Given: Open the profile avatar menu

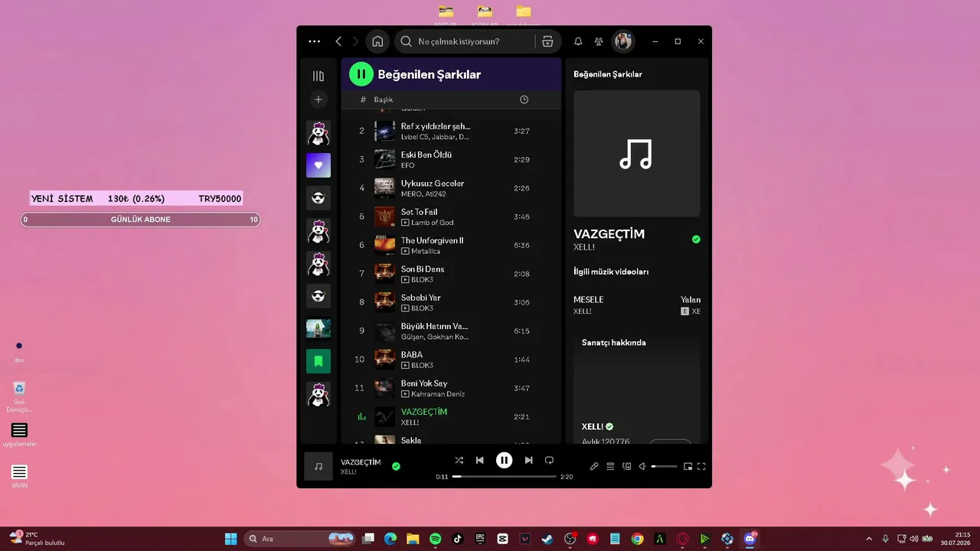Looking at the screenshot, I should (x=623, y=41).
